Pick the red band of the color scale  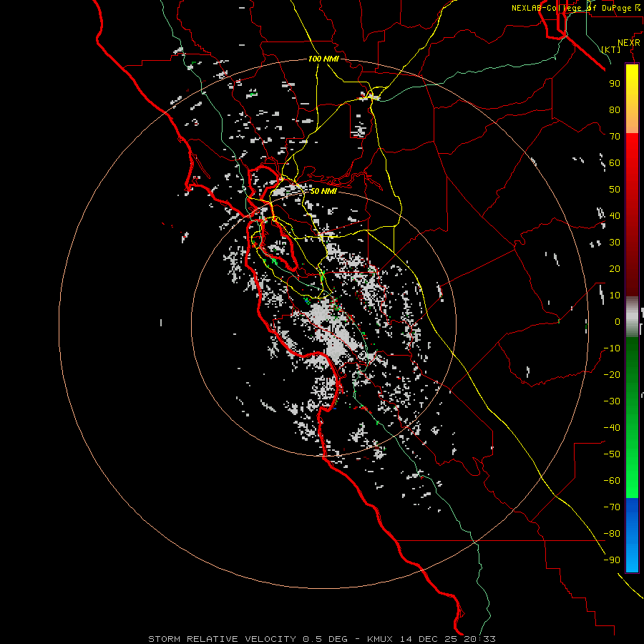[632, 215]
